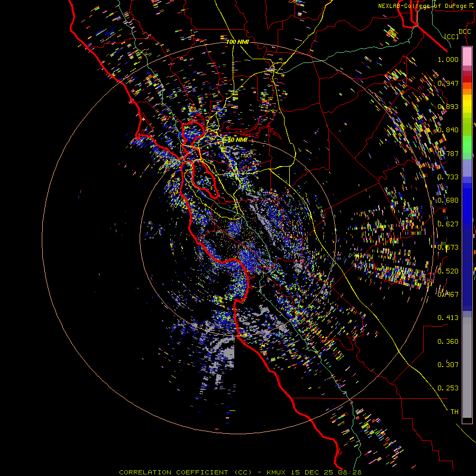The image size is (476, 476).
Task: Pick the gray segment beside 0.307
Action: point(467,368)
